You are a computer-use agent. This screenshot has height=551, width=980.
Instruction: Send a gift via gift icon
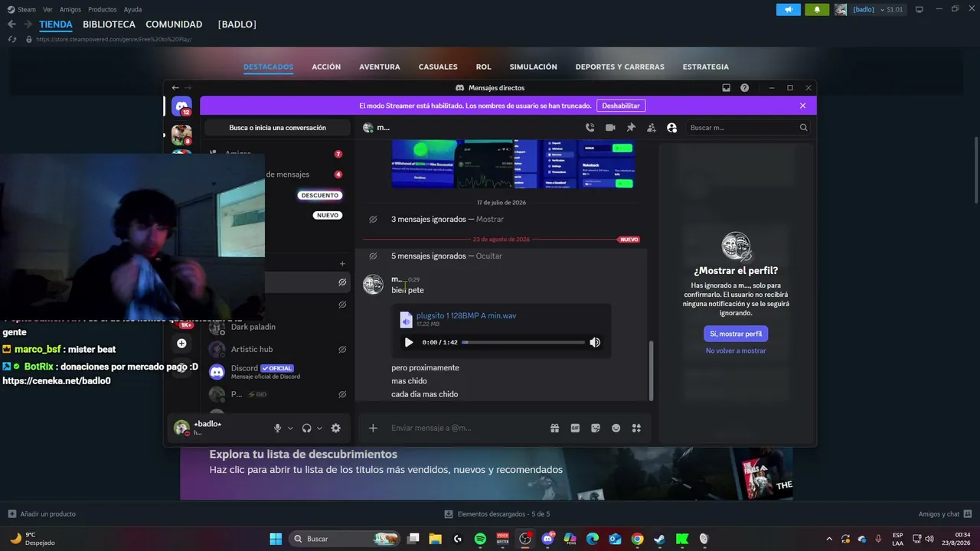pos(554,428)
